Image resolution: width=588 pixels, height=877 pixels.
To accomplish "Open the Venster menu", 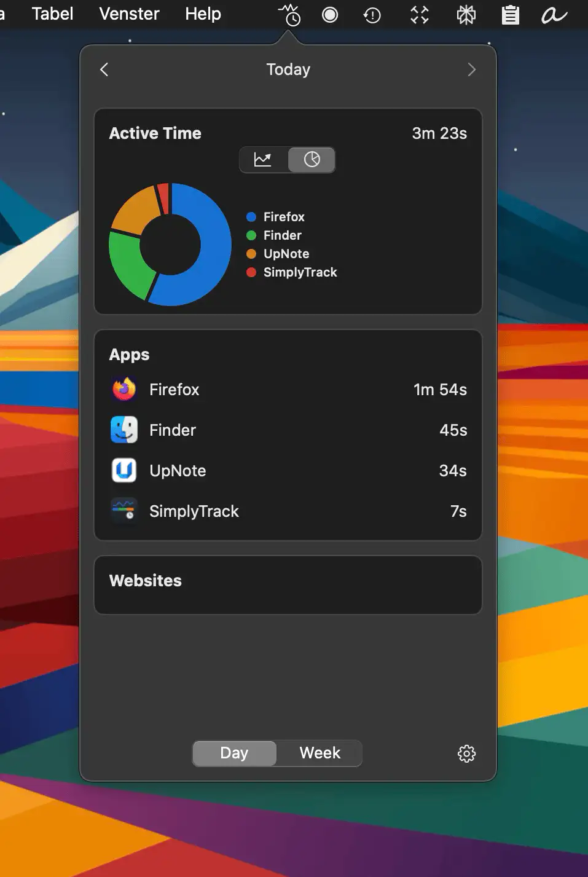I will 129,14.
